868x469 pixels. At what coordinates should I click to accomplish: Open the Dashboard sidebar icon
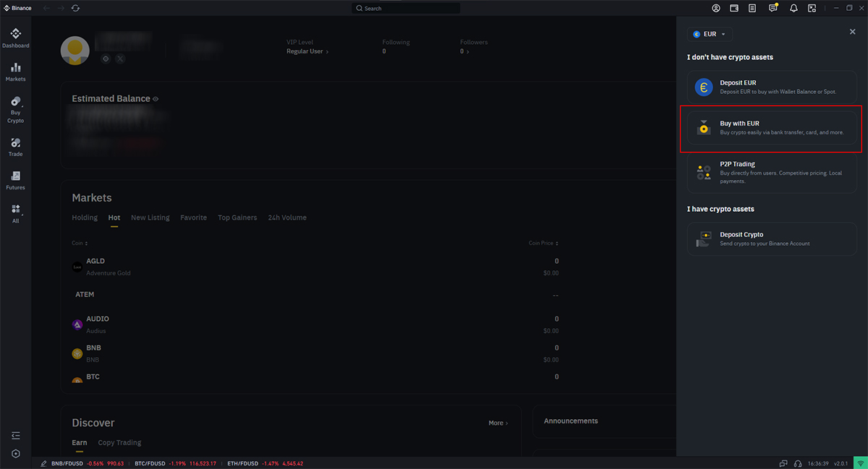coord(15,38)
